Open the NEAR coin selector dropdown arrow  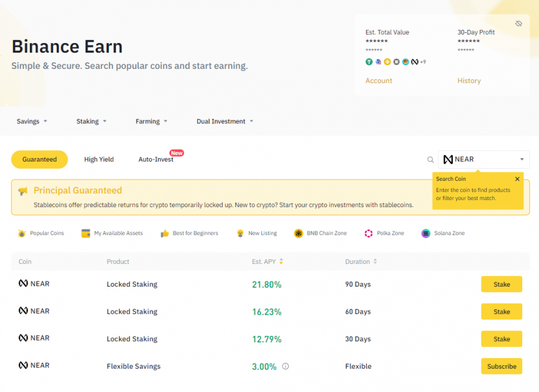[522, 159]
